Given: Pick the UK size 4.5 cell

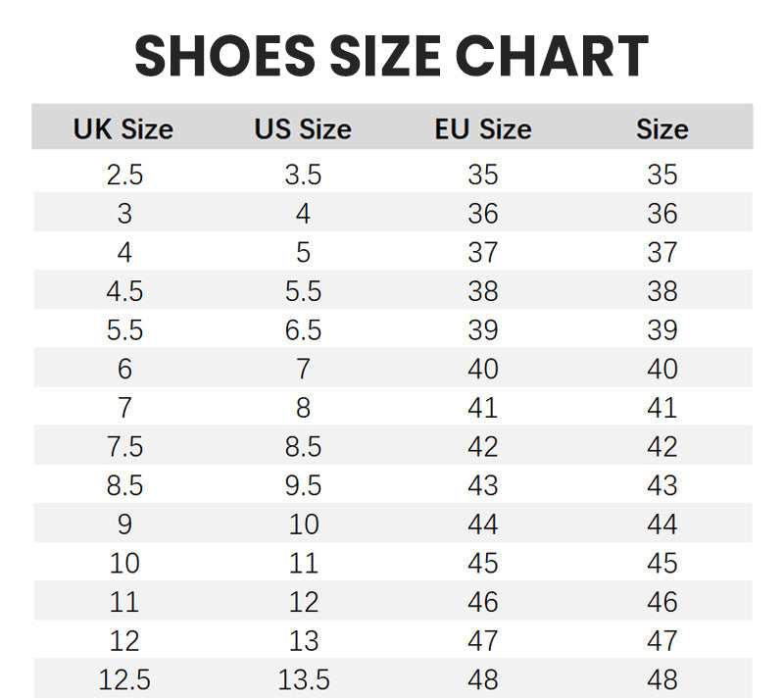Looking at the screenshot, I should 124,291.
